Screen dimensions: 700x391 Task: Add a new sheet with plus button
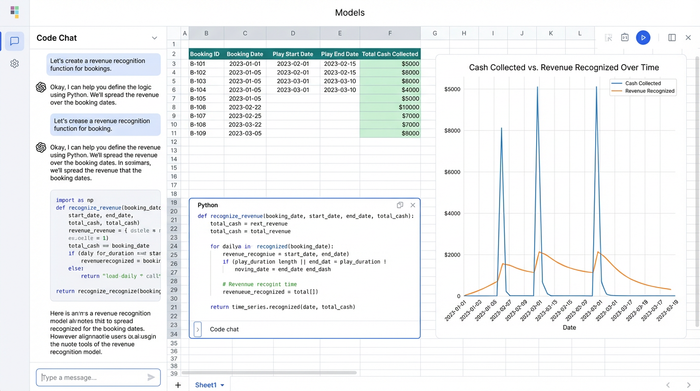(178, 385)
